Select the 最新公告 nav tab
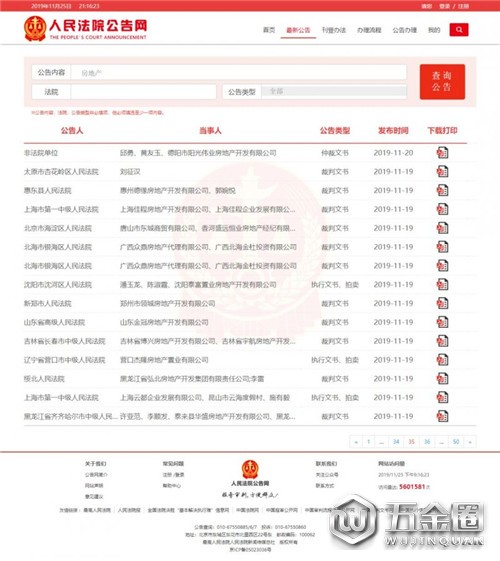The width and height of the screenshot is (500, 561). click(298, 30)
